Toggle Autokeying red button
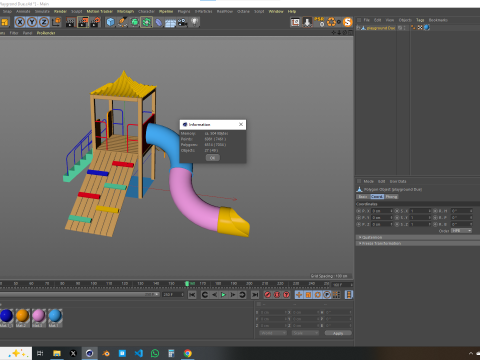The image size is (480, 360). 277,295
